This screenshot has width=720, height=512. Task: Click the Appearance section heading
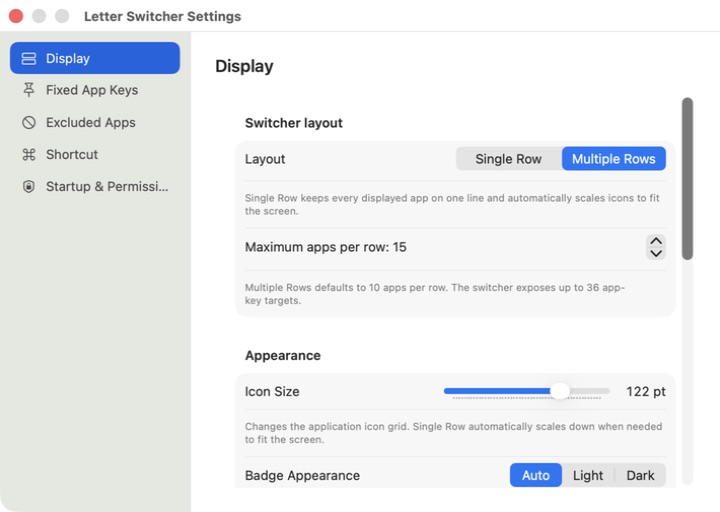pyautogui.click(x=283, y=355)
